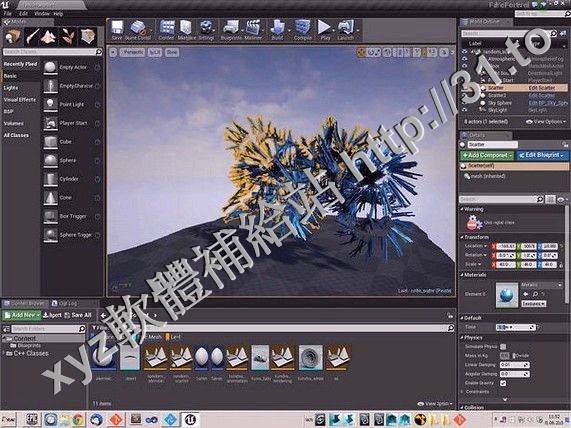This screenshot has width=571, height=428.
Task: Click the material sphere thumbnail in Materials
Action: [x=507, y=294]
